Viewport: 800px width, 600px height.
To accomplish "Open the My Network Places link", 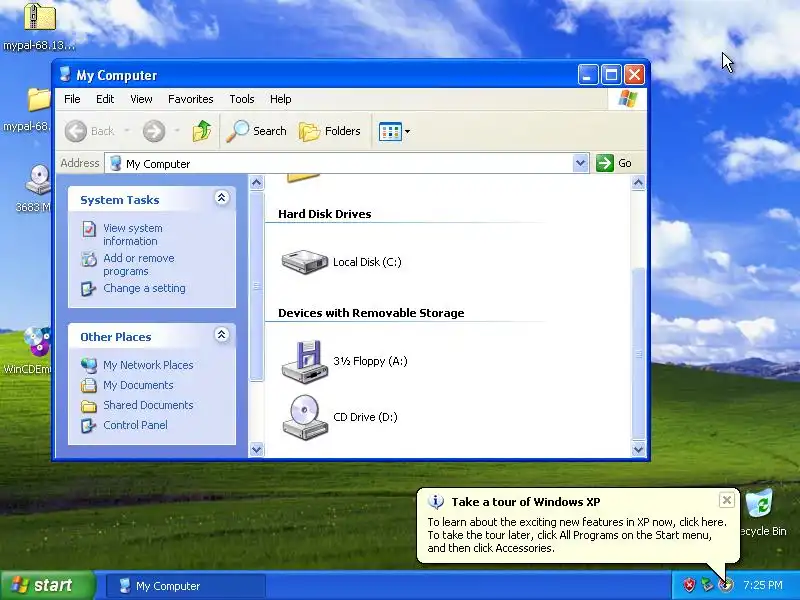I will point(148,365).
